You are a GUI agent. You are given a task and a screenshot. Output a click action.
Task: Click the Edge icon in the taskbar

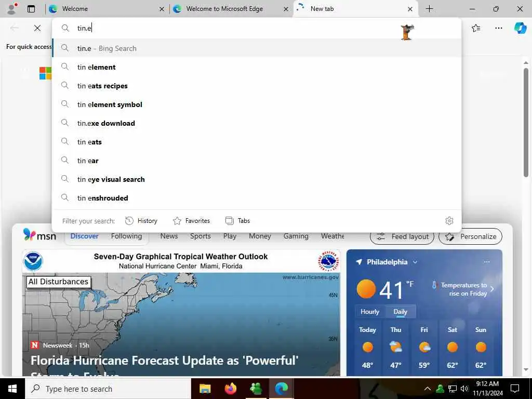coord(281,389)
